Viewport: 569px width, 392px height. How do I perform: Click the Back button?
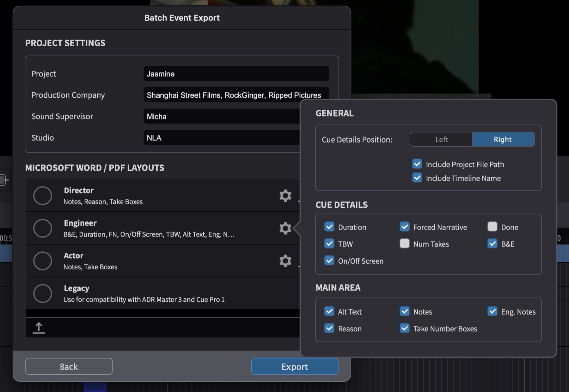point(69,366)
